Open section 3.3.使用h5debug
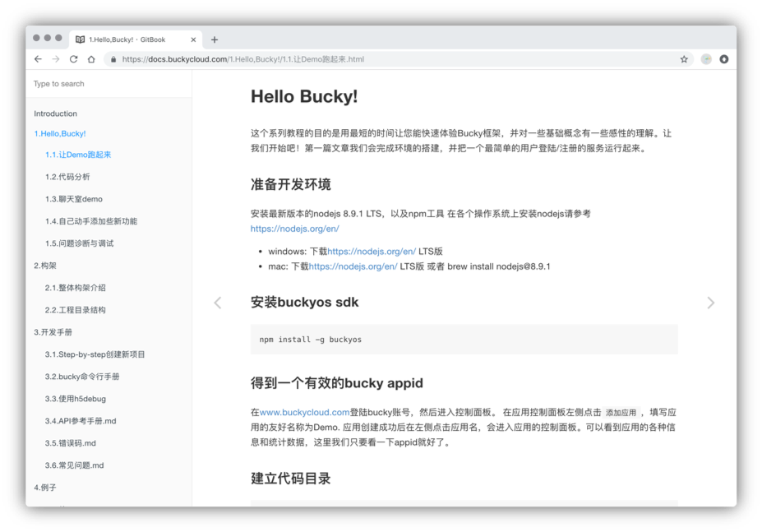 coord(76,399)
